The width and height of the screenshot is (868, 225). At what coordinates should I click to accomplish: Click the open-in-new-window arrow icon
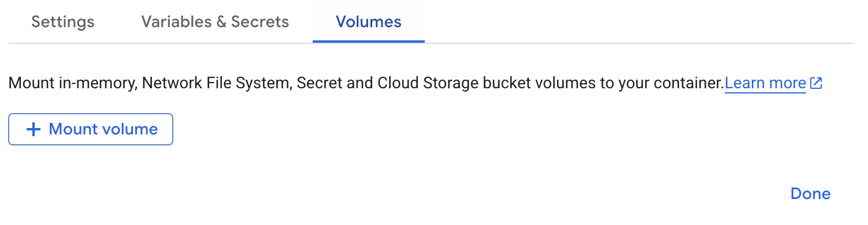pos(816,84)
